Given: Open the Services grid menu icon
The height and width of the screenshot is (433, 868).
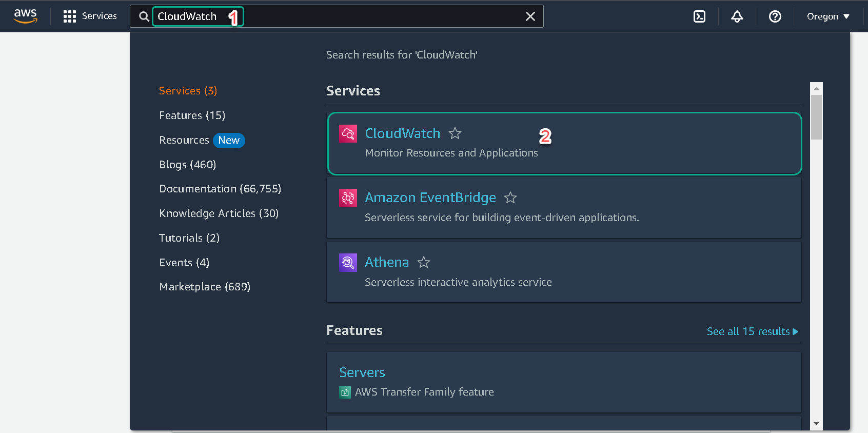Looking at the screenshot, I should (x=69, y=16).
